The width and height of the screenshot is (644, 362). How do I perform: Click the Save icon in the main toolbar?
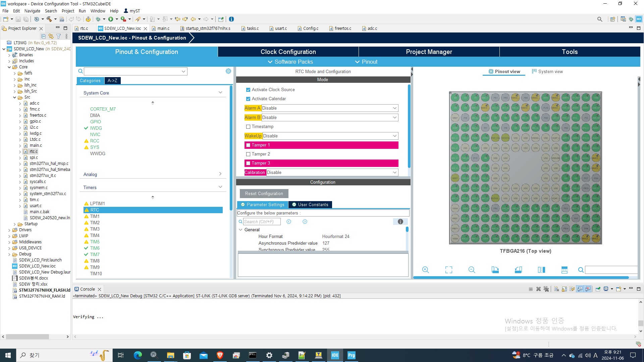(18, 19)
